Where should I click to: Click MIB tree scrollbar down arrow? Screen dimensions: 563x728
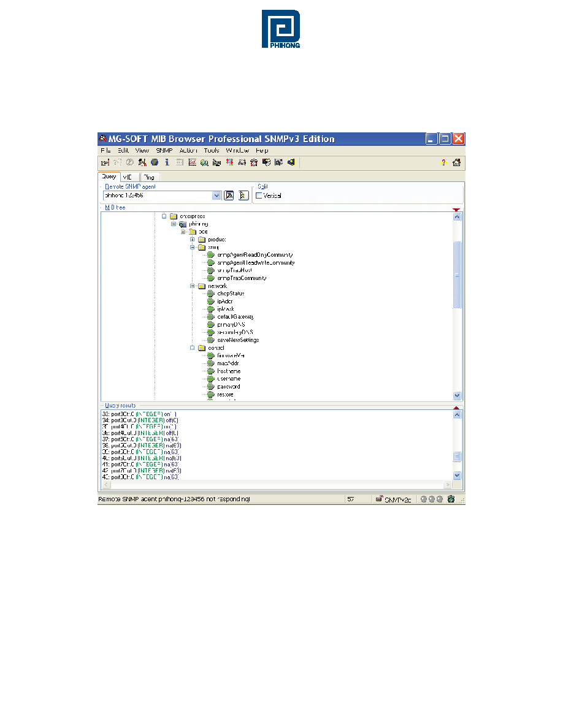pyautogui.click(x=457, y=396)
